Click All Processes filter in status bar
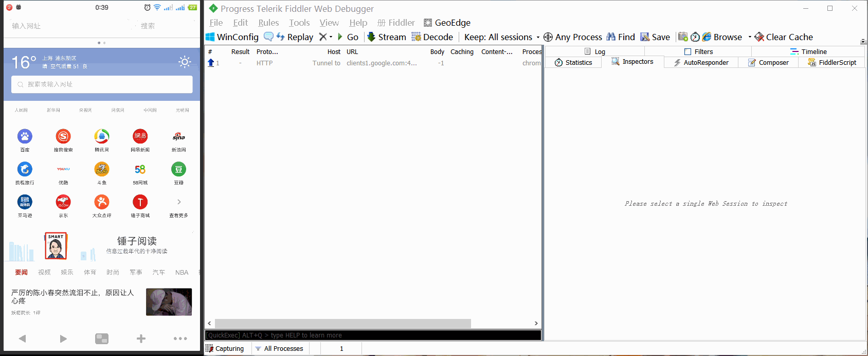868x356 pixels. point(279,348)
